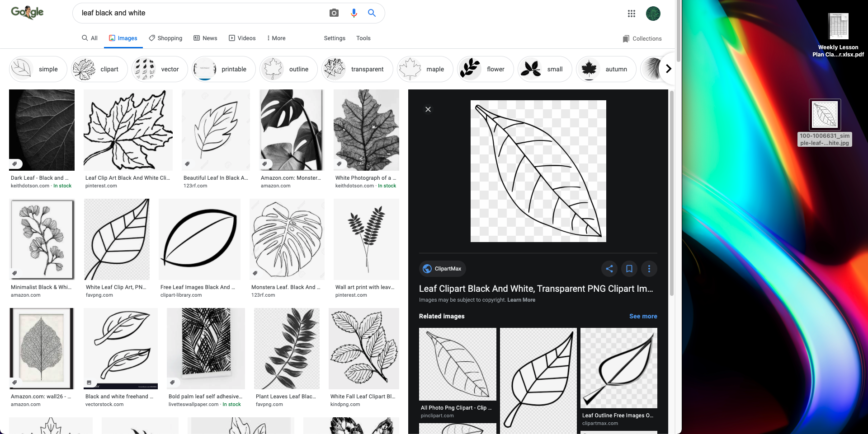Save the previewed image to collection
This screenshot has width=868, height=434.
tap(629, 269)
